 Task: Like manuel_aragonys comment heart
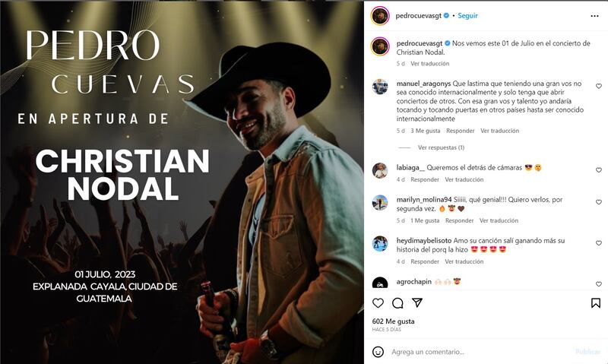[599, 86]
